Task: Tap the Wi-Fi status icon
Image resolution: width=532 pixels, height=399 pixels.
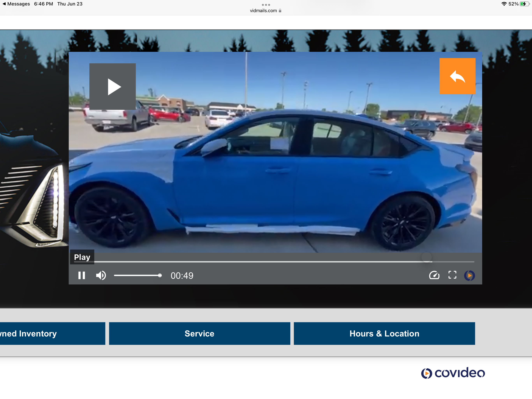Action: [x=504, y=4]
